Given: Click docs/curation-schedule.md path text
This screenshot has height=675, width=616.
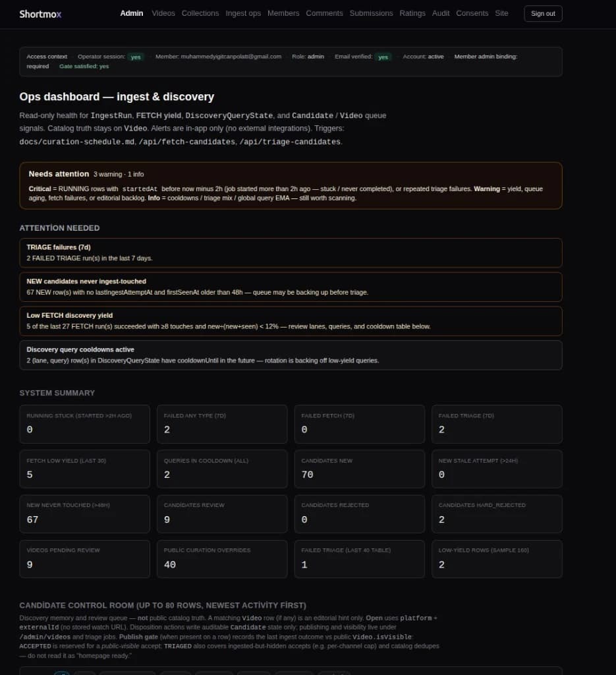Looking at the screenshot, I should click(x=76, y=142).
